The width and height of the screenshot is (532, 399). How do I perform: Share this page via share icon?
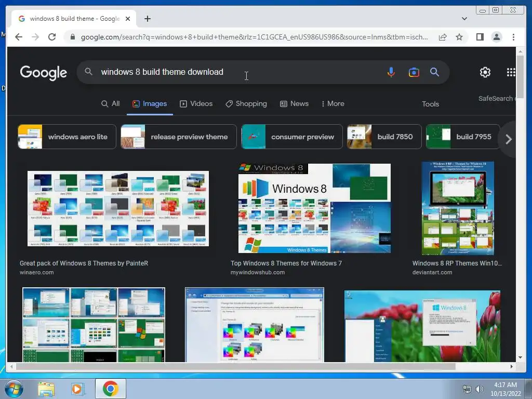(443, 37)
